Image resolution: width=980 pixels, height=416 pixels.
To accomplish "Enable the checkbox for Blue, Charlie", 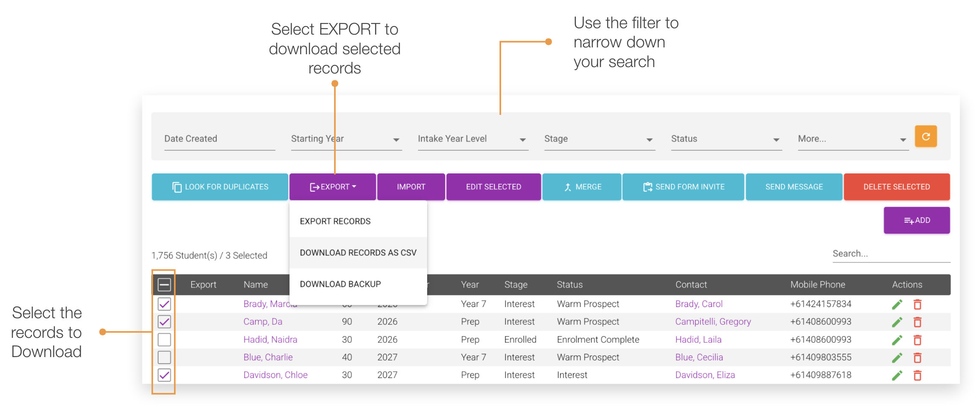I will point(164,357).
